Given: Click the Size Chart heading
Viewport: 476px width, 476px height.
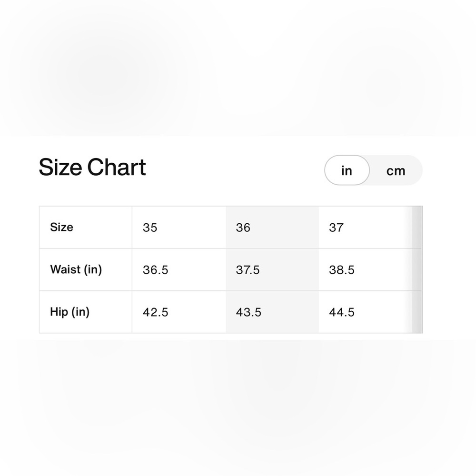Looking at the screenshot, I should [92, 167].
